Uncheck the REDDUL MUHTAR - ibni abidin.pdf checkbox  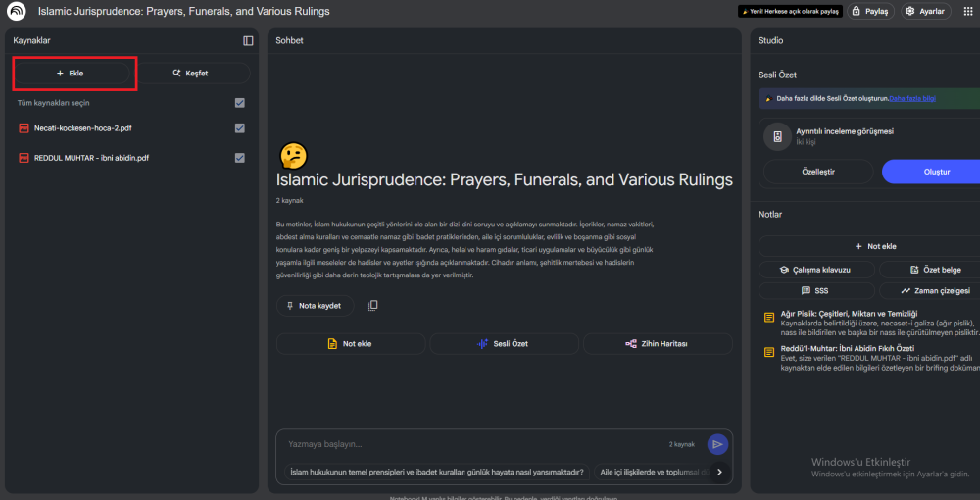point(239,158)
